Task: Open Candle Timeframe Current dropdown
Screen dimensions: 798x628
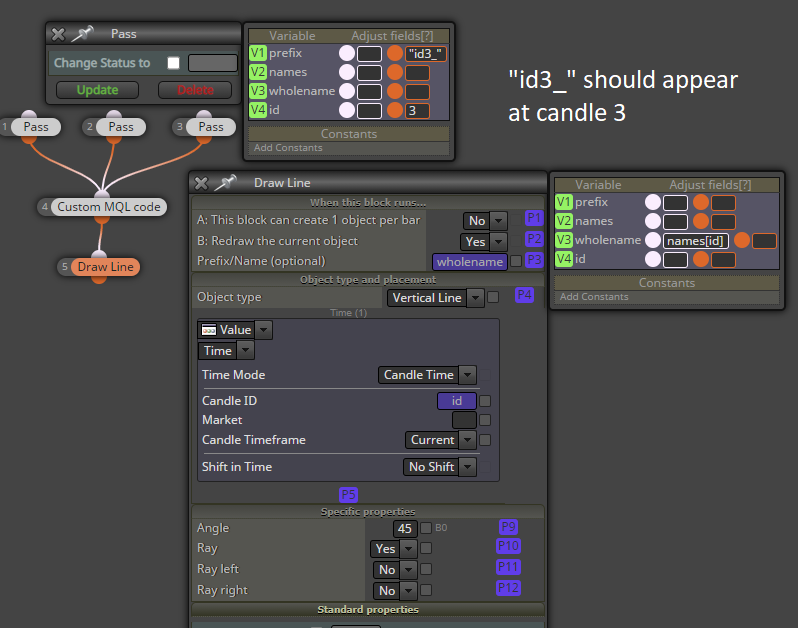Action: tap(441, 440)
